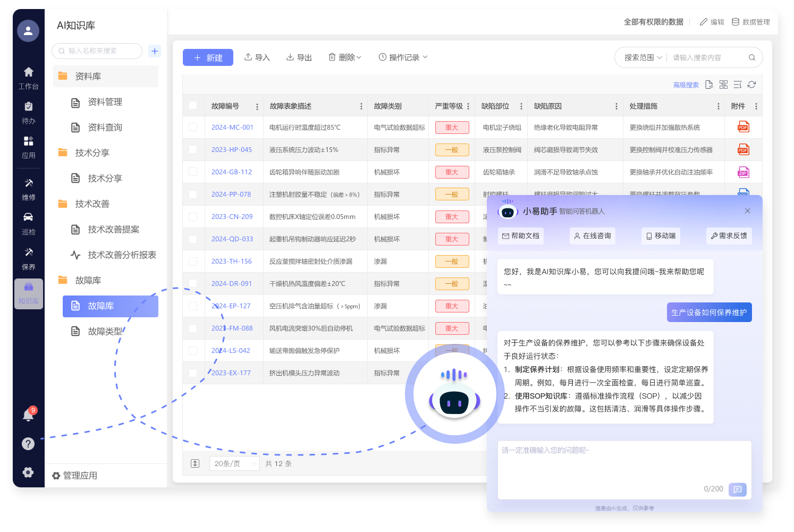Viewport: 794px width, 532px height.
Task: Open the 待办 clipboard icon
Action: coord(29,107)
